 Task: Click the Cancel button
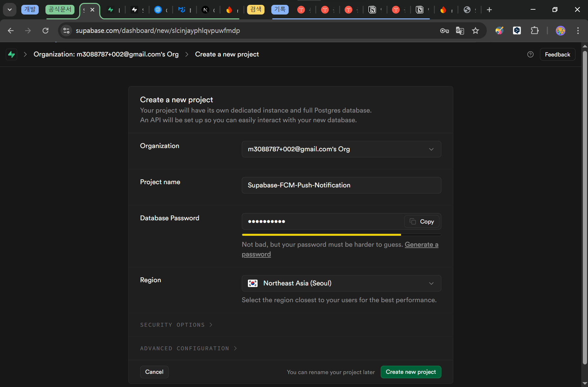pos(154,372)
